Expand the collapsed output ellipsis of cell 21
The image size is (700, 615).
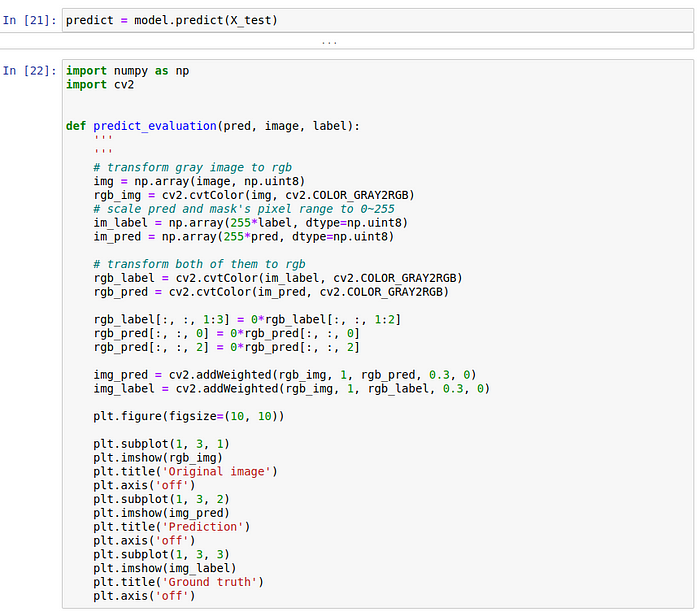329,42
